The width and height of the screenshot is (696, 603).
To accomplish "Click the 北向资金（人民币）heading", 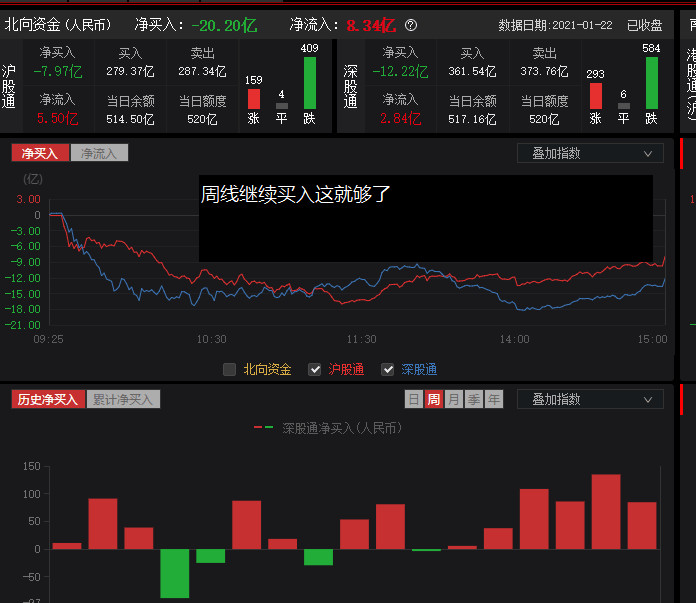I will pos(58,25).
